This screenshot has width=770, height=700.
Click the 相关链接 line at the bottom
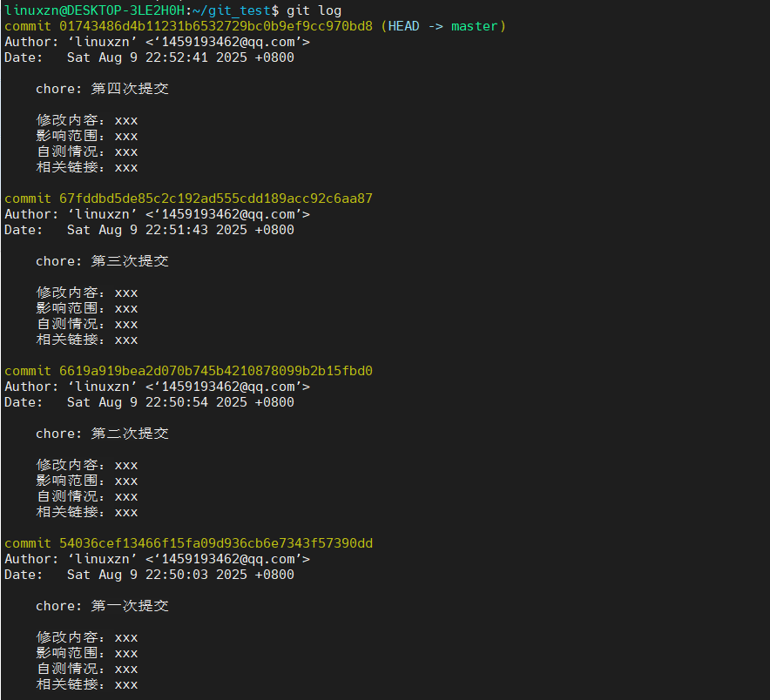click(87, 684)
